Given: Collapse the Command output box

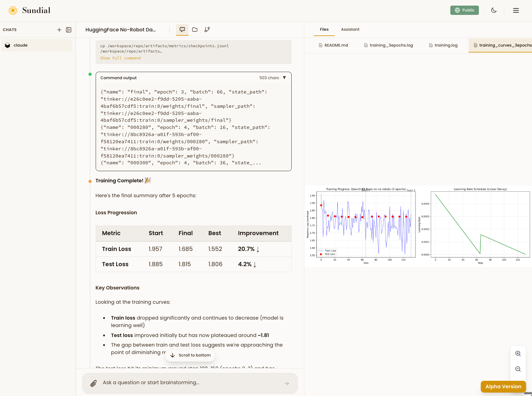Looking at the screenshot, I should 284,78.
